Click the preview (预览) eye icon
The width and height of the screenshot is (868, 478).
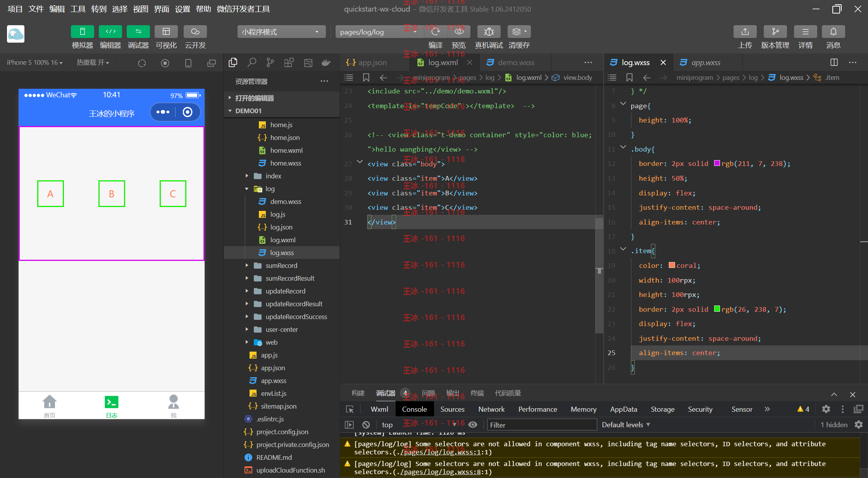pos(459,32)
